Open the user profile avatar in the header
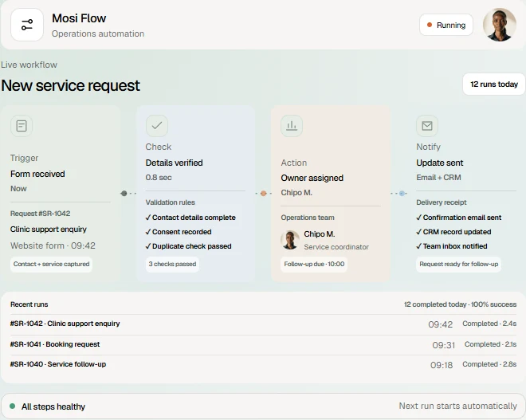 499,25
